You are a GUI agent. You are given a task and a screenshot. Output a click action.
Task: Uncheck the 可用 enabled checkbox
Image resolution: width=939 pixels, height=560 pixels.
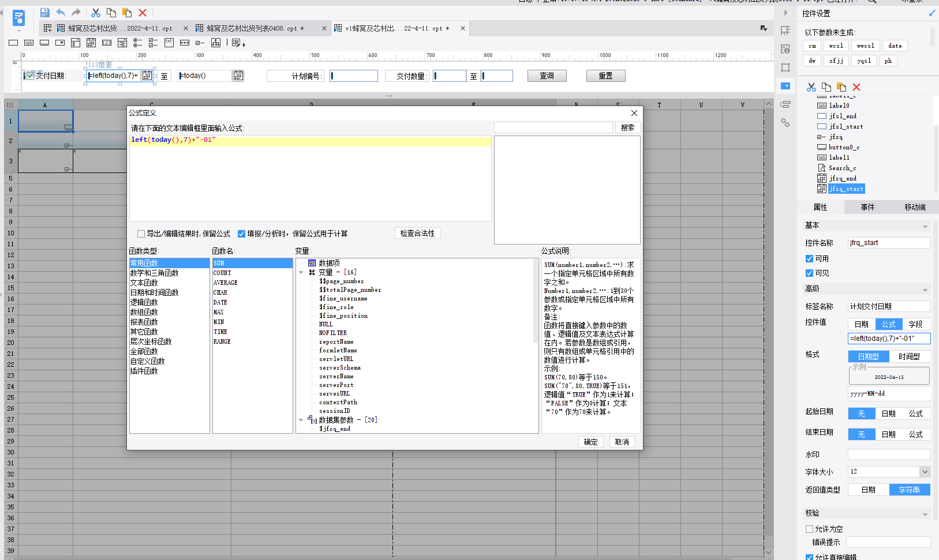(809, 258)
